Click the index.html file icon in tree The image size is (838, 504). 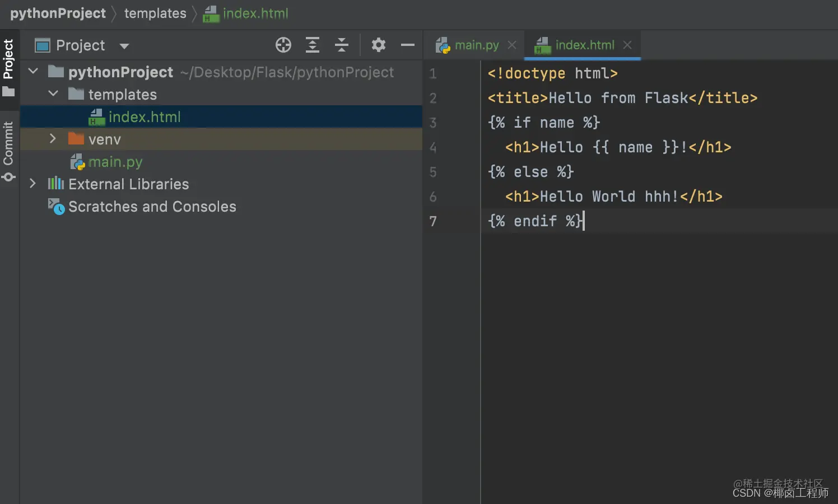96,117
